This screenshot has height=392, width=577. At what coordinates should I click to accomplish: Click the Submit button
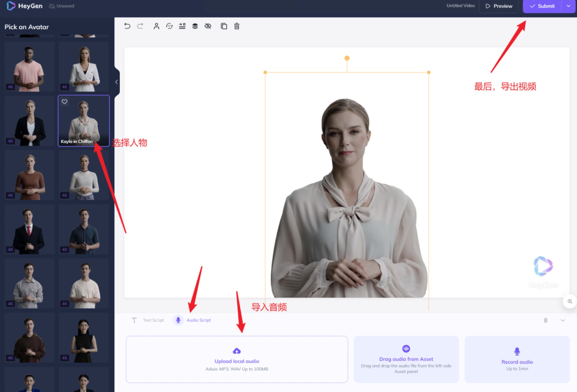[x=542, y=6]
